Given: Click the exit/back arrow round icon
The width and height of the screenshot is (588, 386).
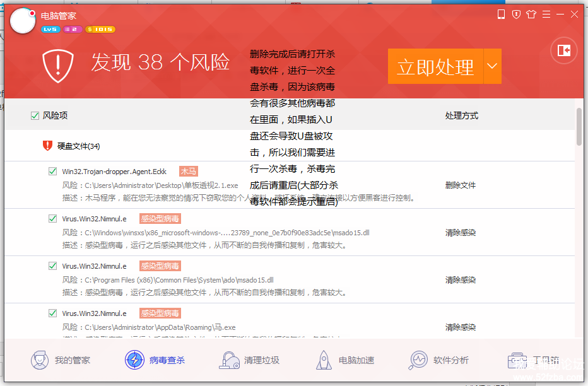Looking at the screenshot, I should click(x=563, y=50).
